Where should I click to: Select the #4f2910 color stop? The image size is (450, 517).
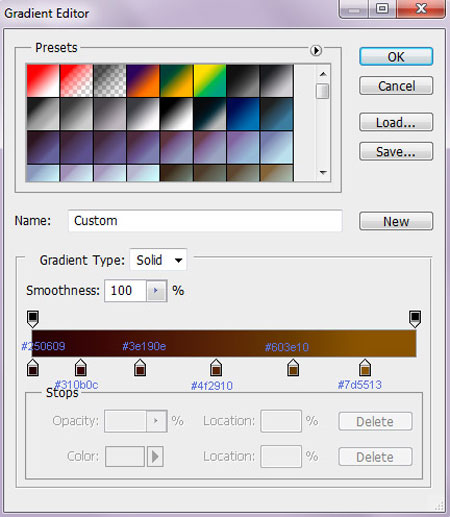[x=216, y=368]
